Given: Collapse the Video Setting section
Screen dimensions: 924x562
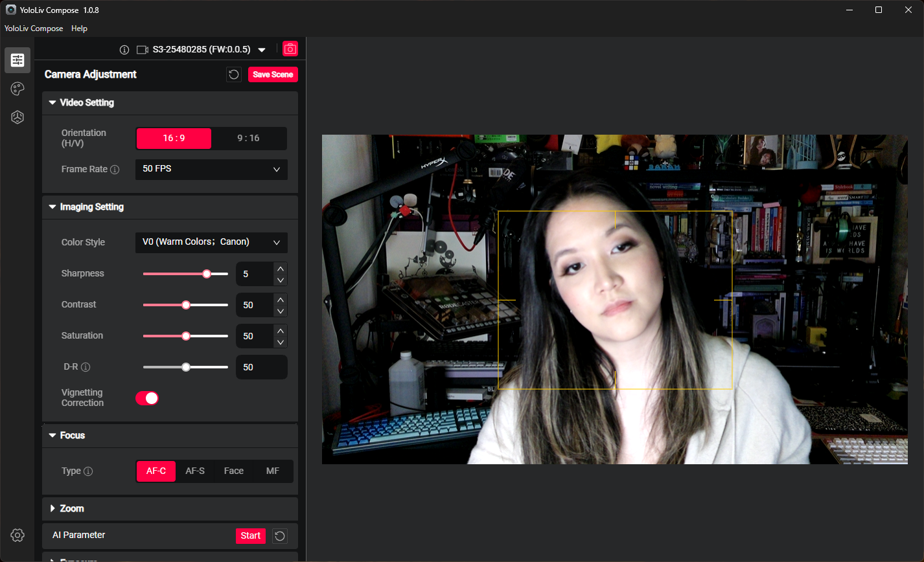Looking at the screenshot, I should [52, 102].
